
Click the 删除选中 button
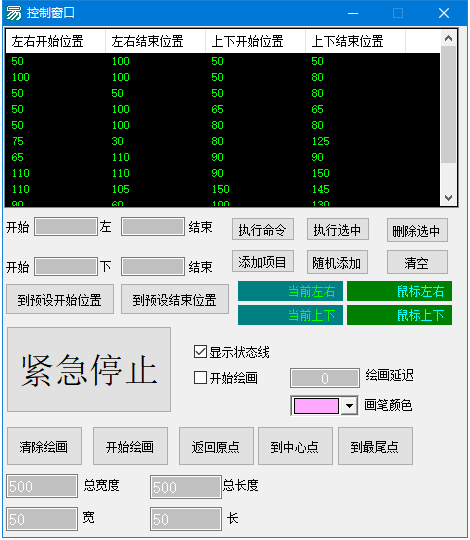coord(417,230)
